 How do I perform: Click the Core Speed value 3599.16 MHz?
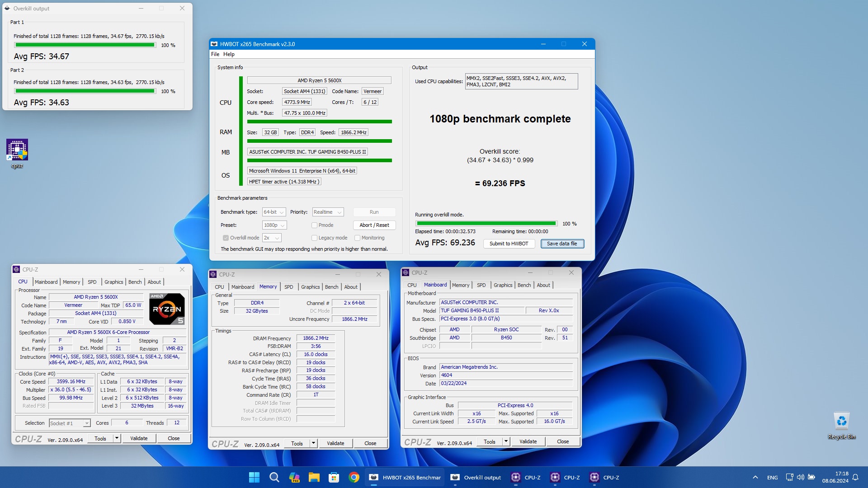point(71,382)
